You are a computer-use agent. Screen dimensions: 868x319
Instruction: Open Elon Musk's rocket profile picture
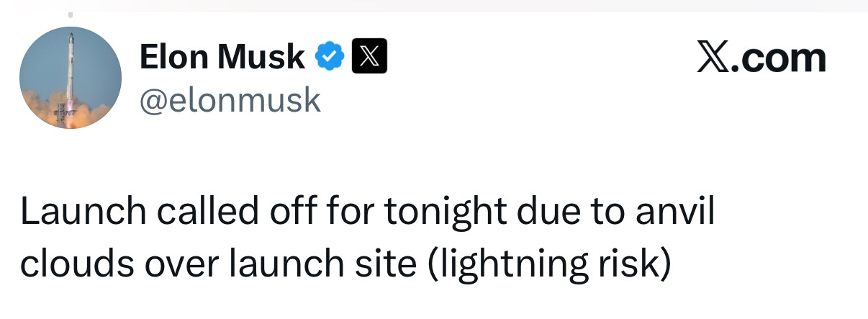(x=71, y=78)
